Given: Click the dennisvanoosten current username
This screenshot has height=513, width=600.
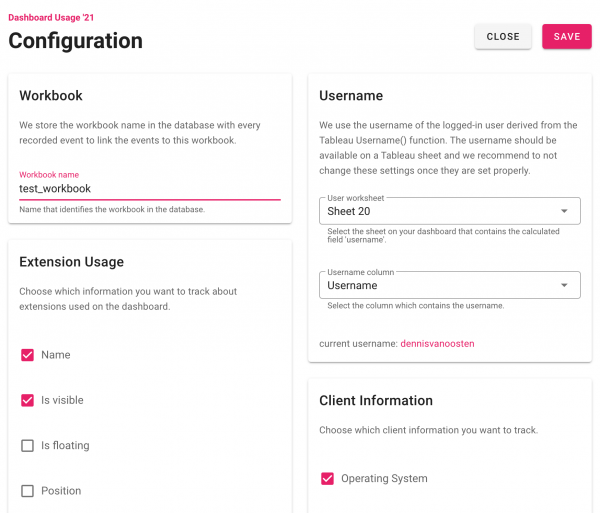Looking at the screenshot, I should (x=437, y=344).
